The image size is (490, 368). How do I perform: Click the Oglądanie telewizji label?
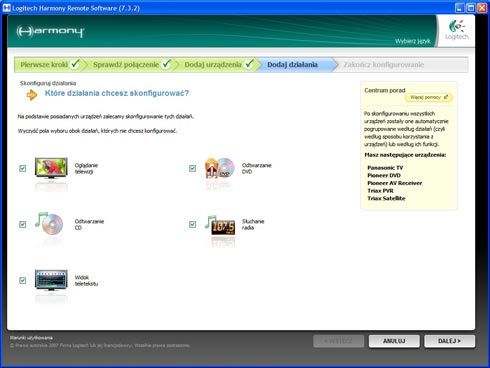point(86,168)
